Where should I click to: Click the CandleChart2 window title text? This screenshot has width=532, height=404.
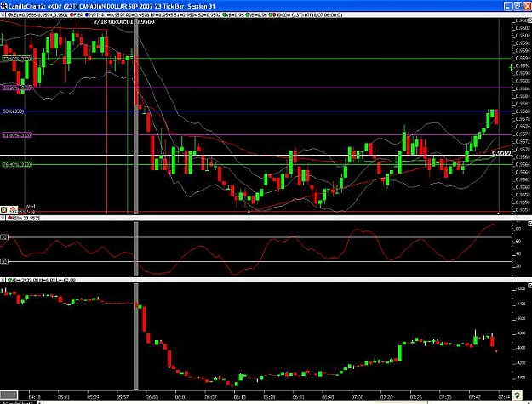point(112,6)
